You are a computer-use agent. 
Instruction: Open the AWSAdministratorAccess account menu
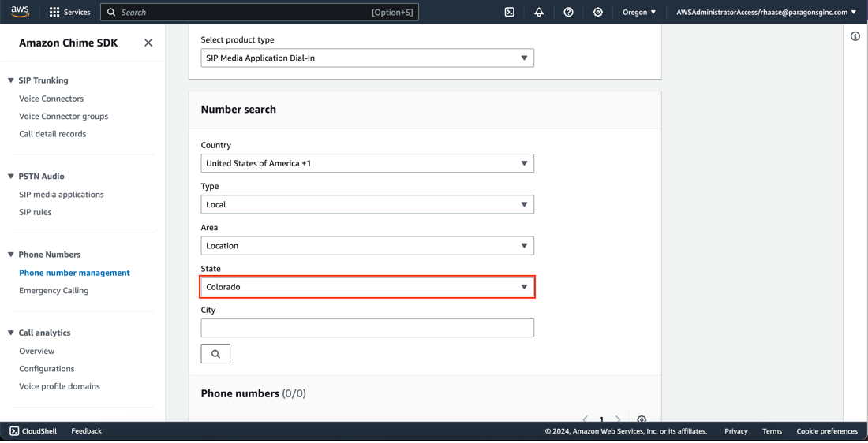click(x=765, y=12)
